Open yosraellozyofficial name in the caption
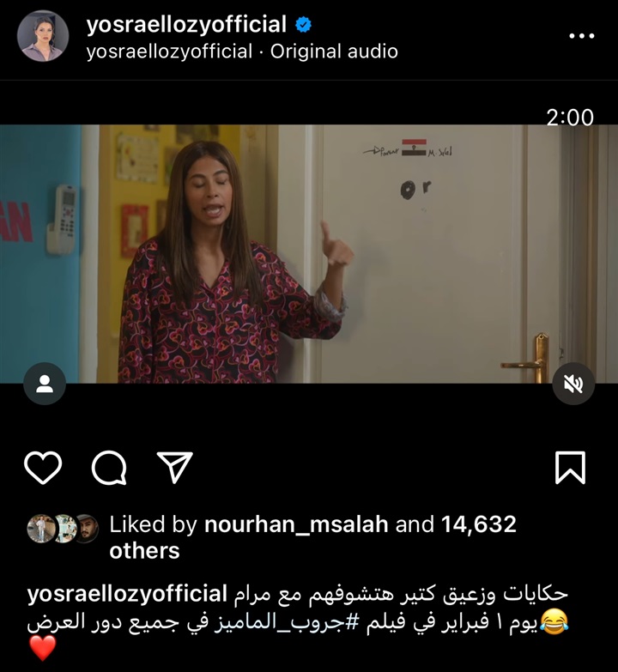 [127, 594]
